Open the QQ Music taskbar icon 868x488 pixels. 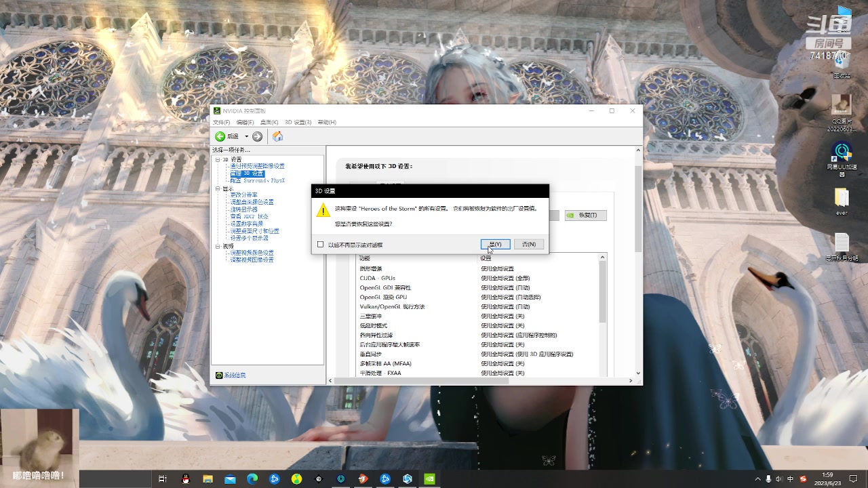[x=296, y=479]
